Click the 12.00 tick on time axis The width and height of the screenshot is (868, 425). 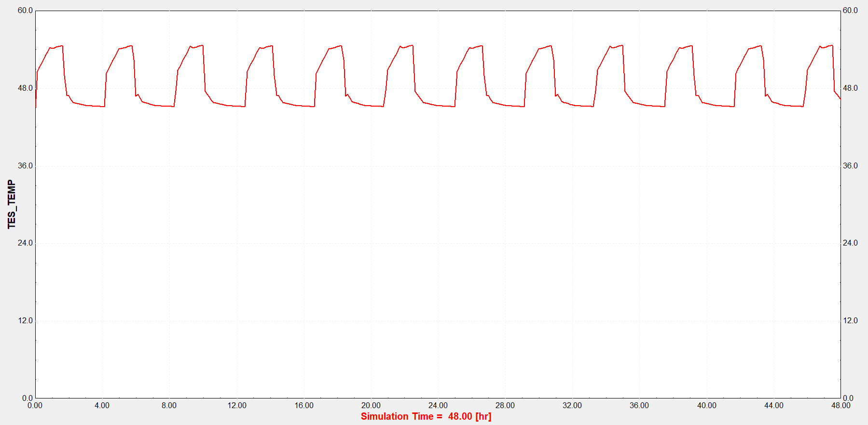click(236, 406)
